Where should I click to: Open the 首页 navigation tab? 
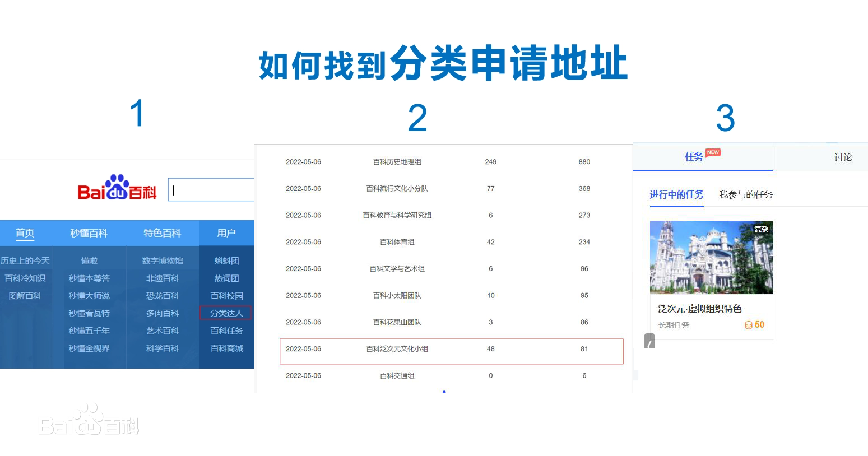[25, 233]
